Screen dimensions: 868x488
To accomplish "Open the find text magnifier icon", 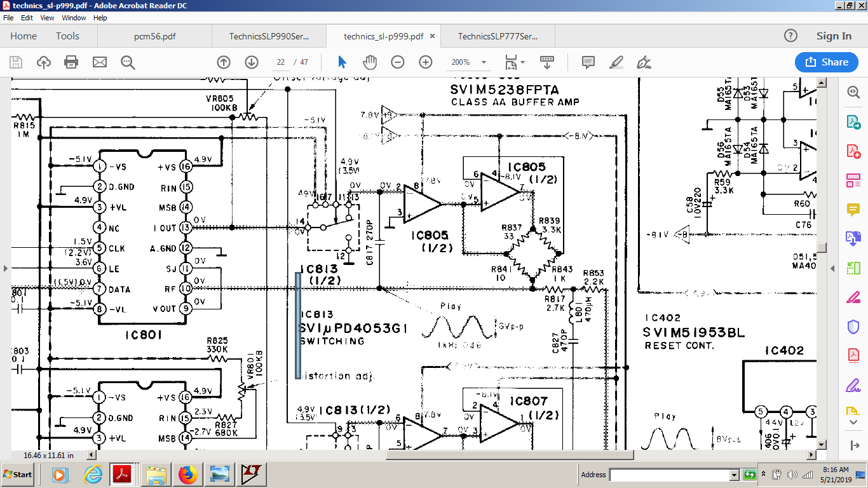I will [x=128, y=62].
